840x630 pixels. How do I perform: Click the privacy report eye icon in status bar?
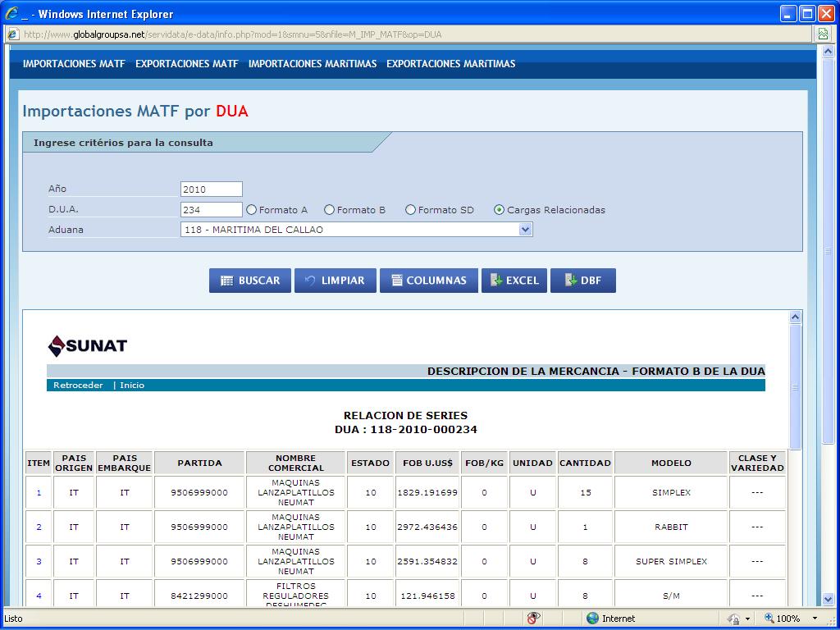coord(533,619)
